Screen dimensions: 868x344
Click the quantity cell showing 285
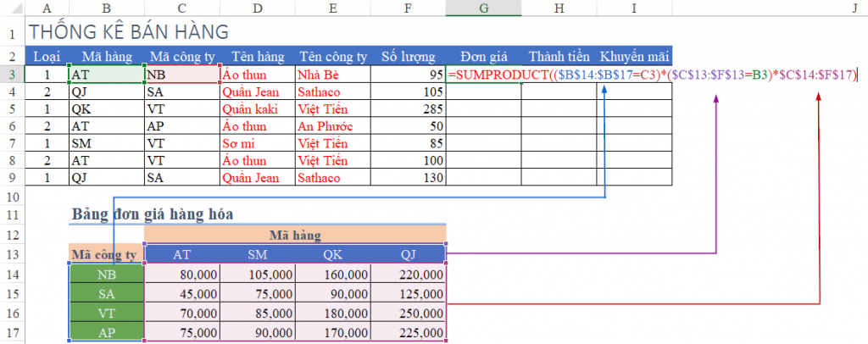409,109
